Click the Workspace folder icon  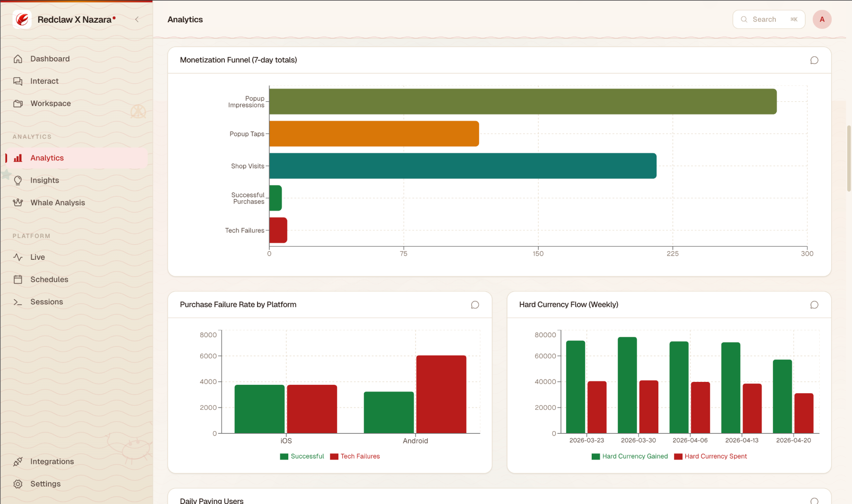click(x=18, y=103)
